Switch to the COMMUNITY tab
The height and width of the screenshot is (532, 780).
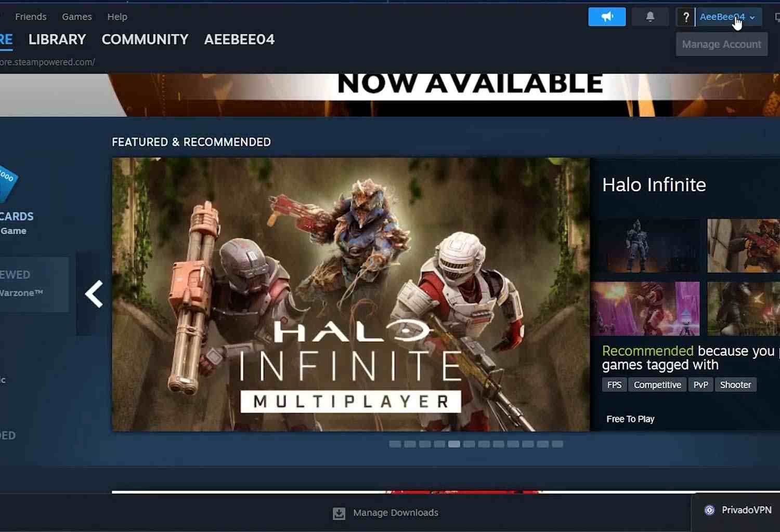coord(145,39)
